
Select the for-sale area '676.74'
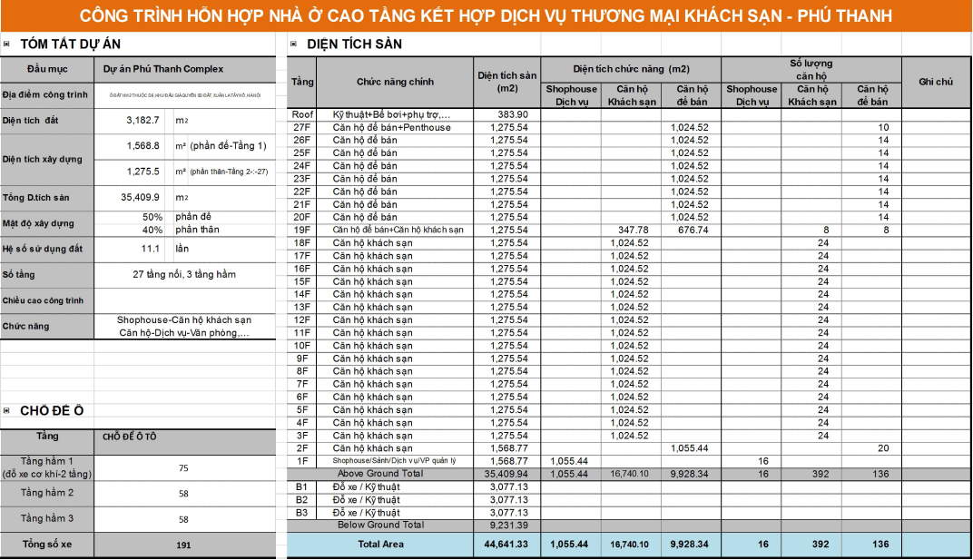point(693,230)
